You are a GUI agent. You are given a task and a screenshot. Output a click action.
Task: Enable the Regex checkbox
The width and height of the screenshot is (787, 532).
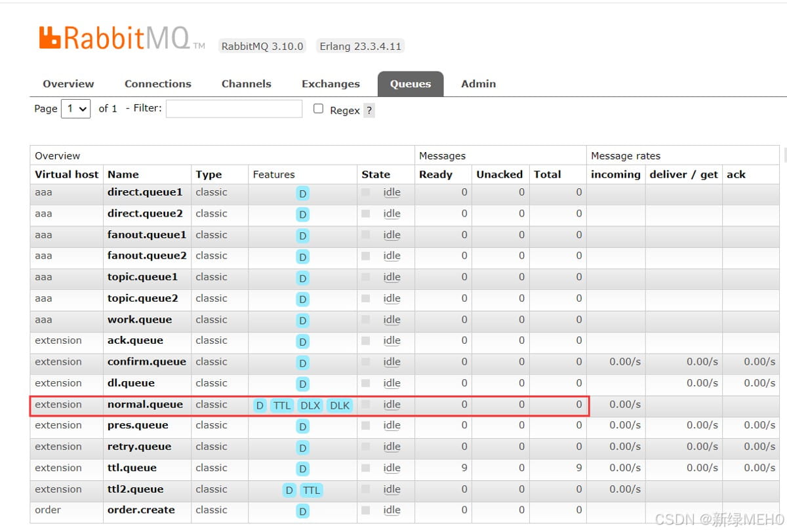319,109
